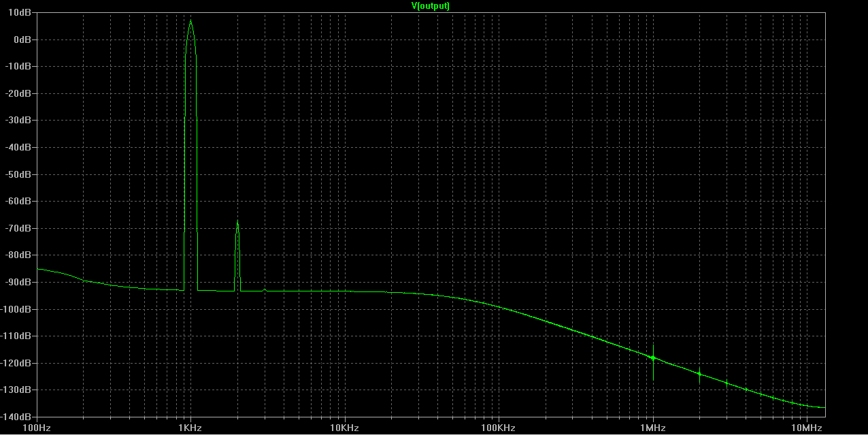Click the 10KHz frequency axis label
Screen dimensions: 868x444
coord(344,428)
